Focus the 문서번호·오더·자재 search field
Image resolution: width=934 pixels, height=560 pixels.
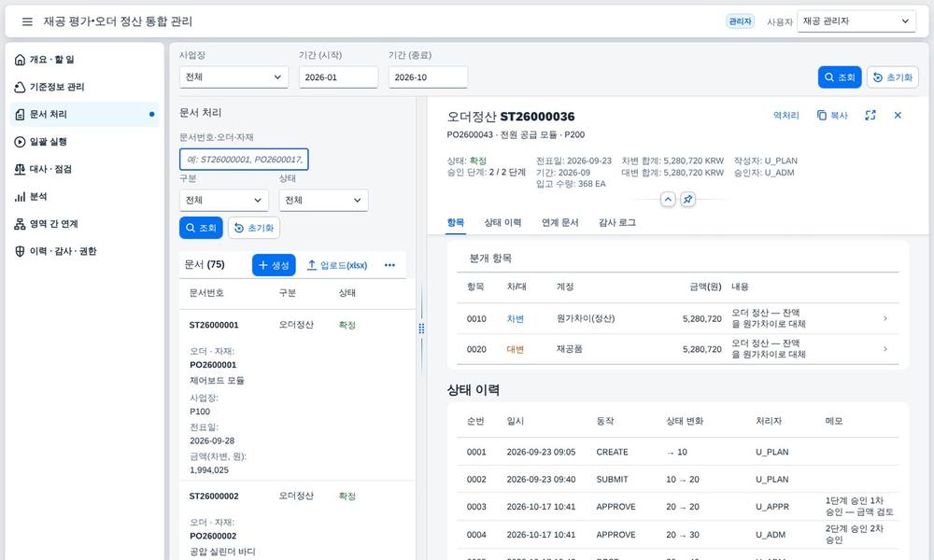point(244,160)
